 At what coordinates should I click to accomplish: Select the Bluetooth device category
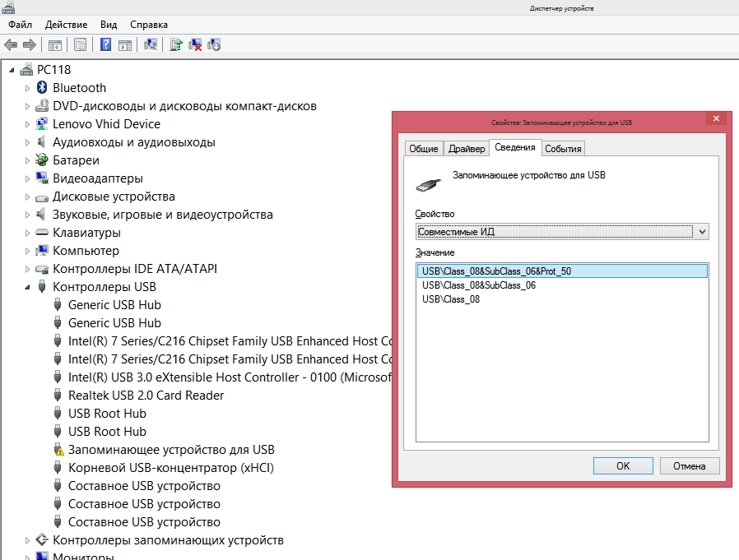[79, 88]
